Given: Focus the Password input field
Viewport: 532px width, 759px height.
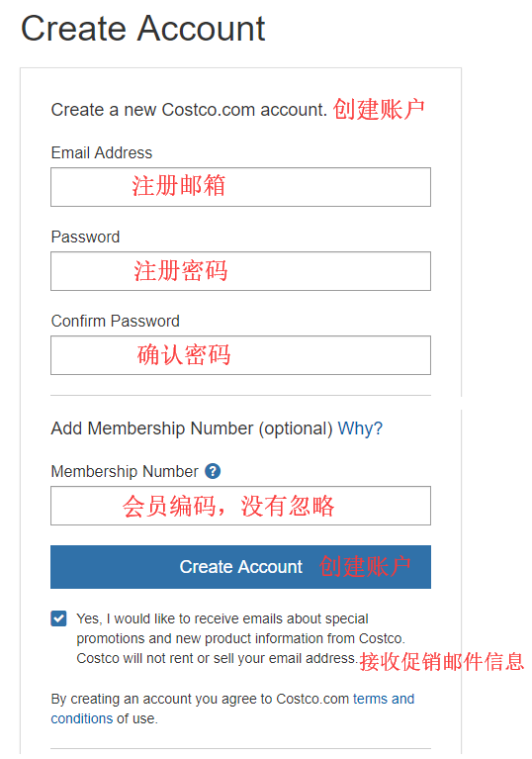Looking at the screenshot, I should pyautogui.click(x=240, y=271).
